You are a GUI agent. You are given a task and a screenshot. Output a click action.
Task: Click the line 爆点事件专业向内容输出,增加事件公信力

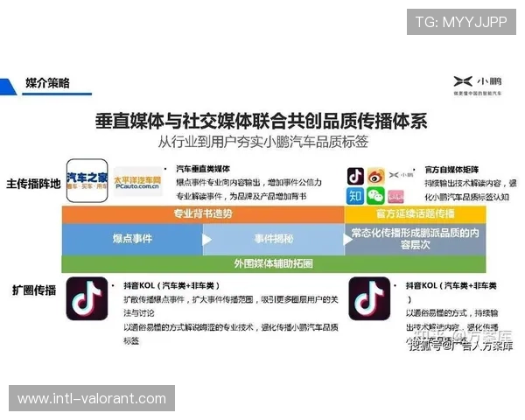(x=248, y=183)
